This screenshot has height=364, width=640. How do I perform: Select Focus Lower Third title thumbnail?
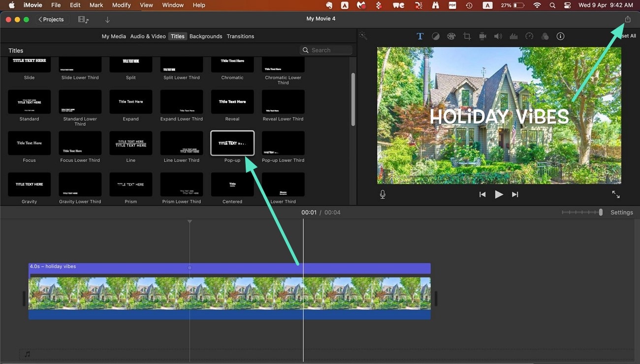(x=80, y=143)
